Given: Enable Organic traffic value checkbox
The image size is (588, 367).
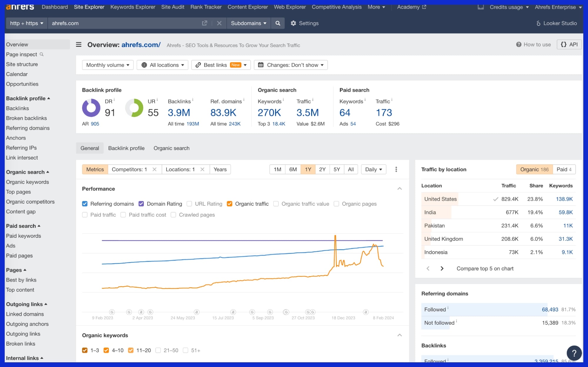Looking at the screenshot, I should 276,204.
